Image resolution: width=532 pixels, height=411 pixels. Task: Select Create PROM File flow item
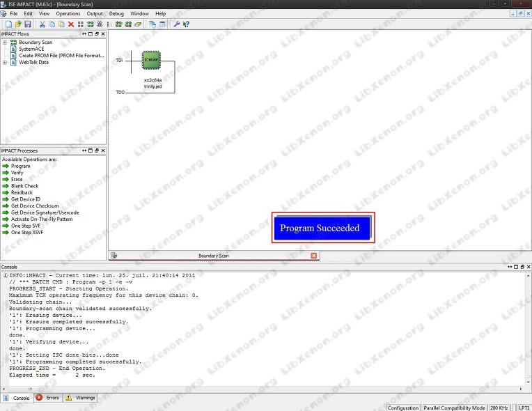pos(61,56)
